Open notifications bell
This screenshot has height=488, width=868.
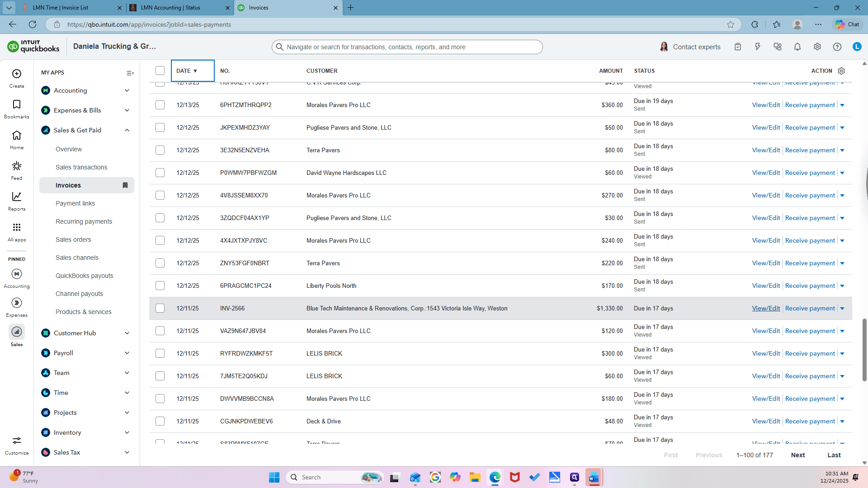tap(797, 47)
